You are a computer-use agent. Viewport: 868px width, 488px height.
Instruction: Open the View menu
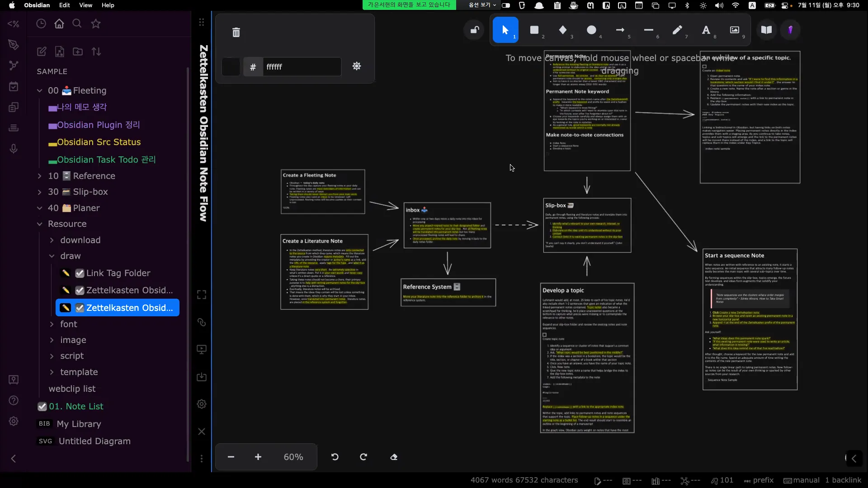tap(85, 5)
